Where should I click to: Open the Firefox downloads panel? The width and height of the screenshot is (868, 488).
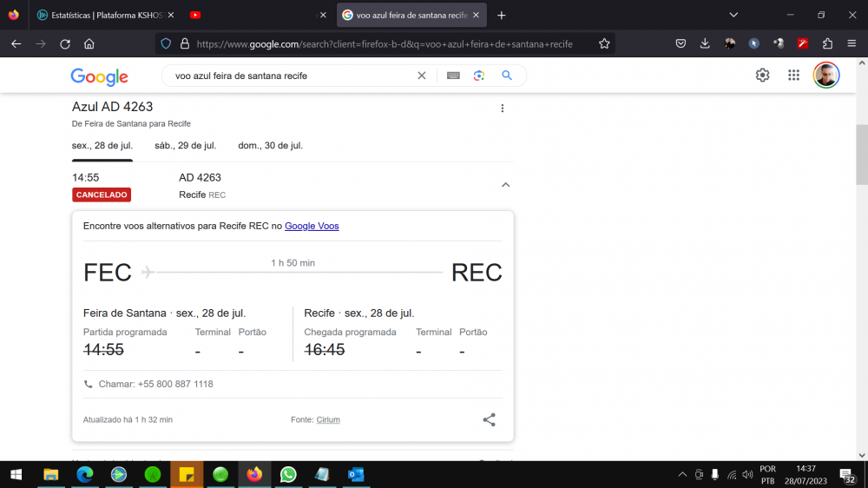[x=705, y=43]
